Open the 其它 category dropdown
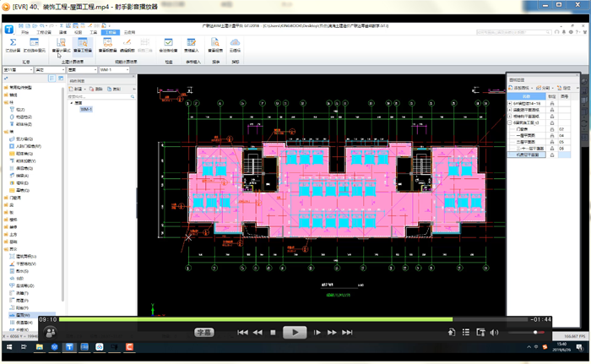The image size is (591, 364). coord(50,70)
